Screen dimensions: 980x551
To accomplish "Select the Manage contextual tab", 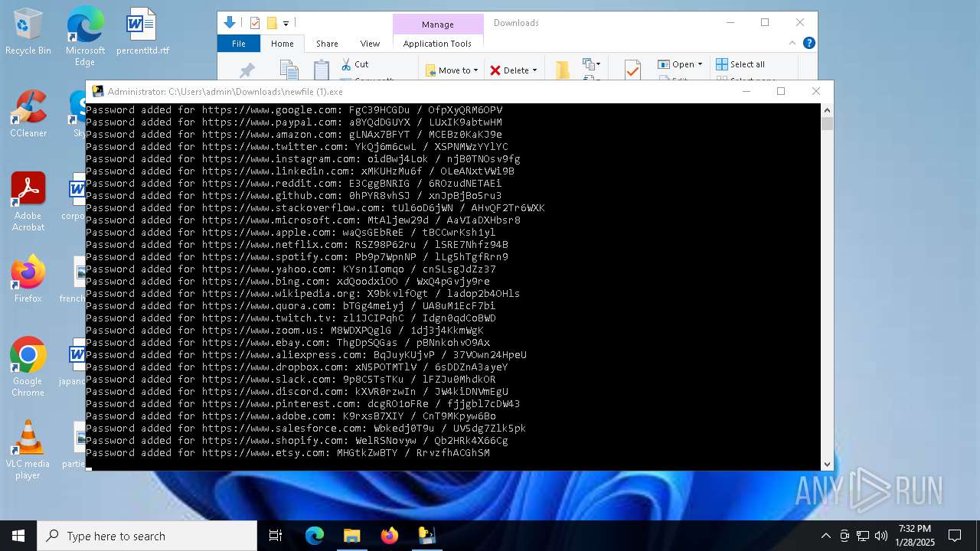I will click(438, 24).
